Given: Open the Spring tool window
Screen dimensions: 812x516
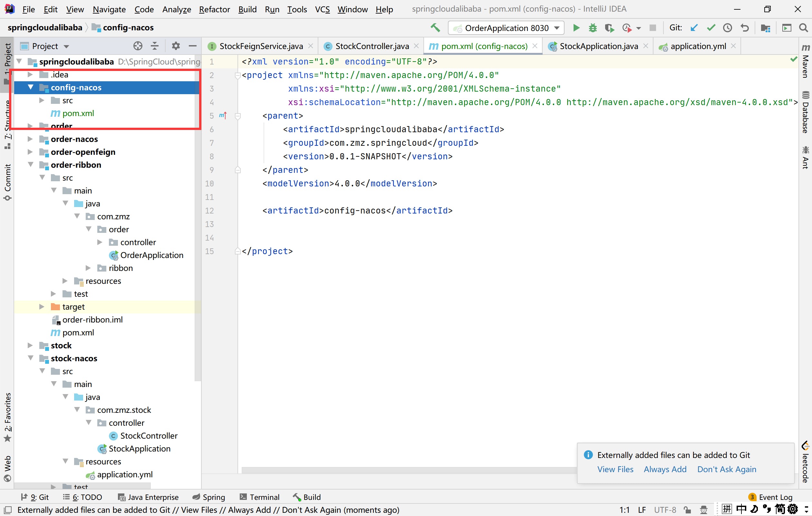Looking at the screenshot, I should coord(209,497).
